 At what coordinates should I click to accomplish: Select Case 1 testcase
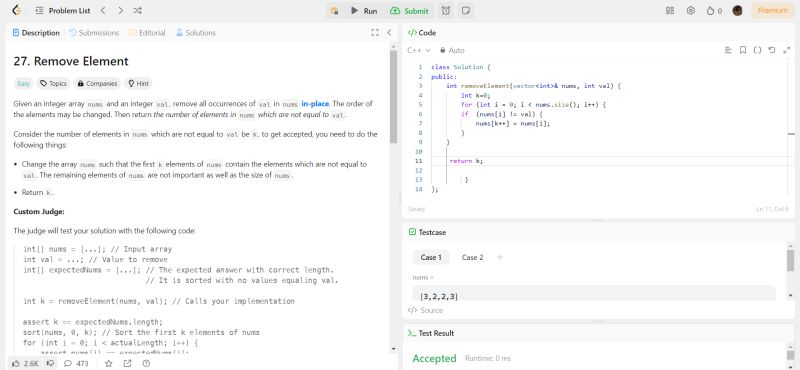(x=431, y=257)
